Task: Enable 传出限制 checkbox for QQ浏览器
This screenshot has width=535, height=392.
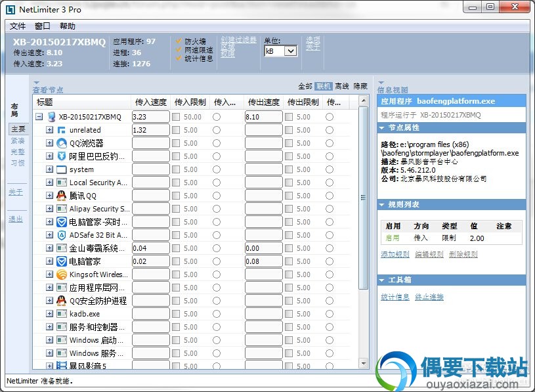Action: pyautogui.click(x=289, y=143)
